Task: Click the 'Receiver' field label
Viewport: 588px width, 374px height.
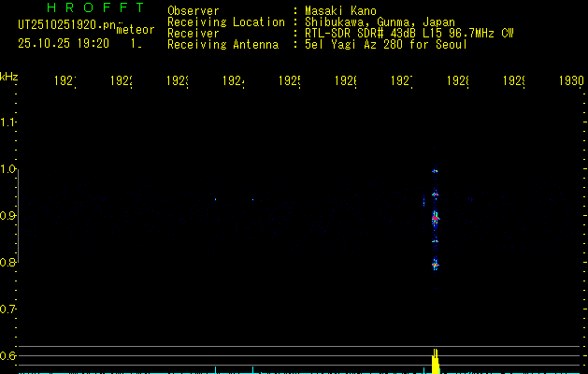Action: coord(194,33)
